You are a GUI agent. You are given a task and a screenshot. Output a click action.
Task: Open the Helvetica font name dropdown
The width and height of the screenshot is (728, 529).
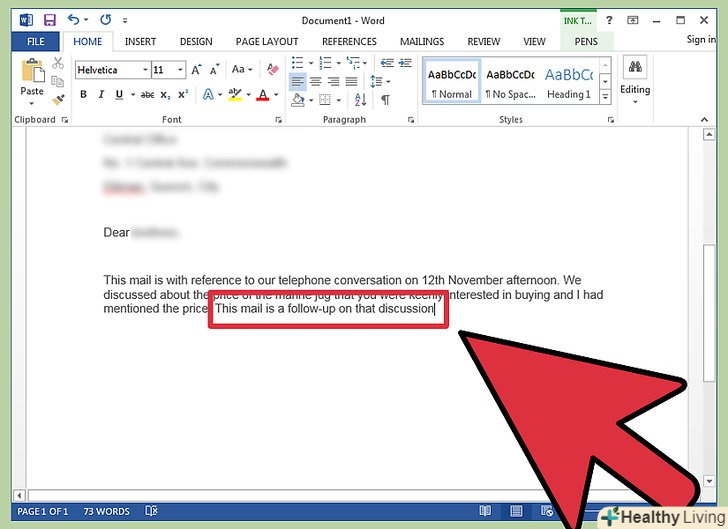click(x=145, y=70)
